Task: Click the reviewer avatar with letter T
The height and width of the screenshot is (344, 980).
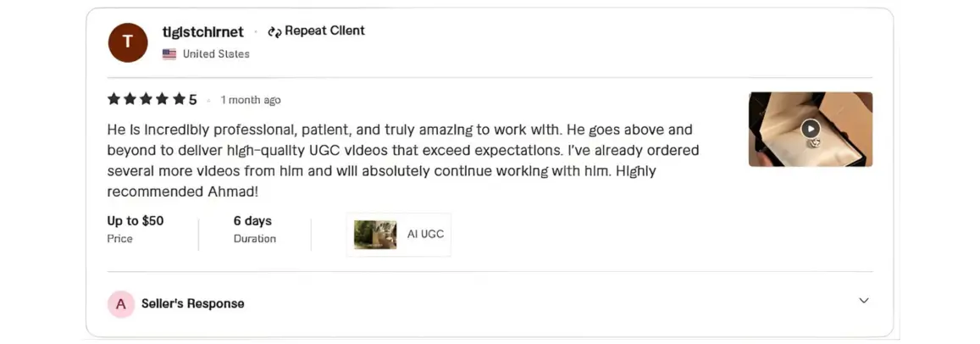Action: click(128, 42)
